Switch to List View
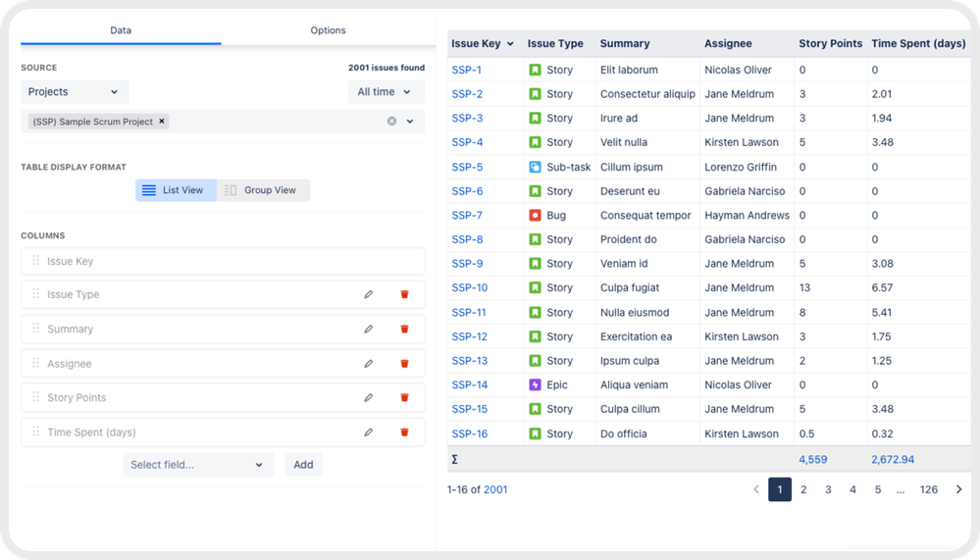This screenshot has height=560, width=980. pyautogui.click(x=176, y=190)
